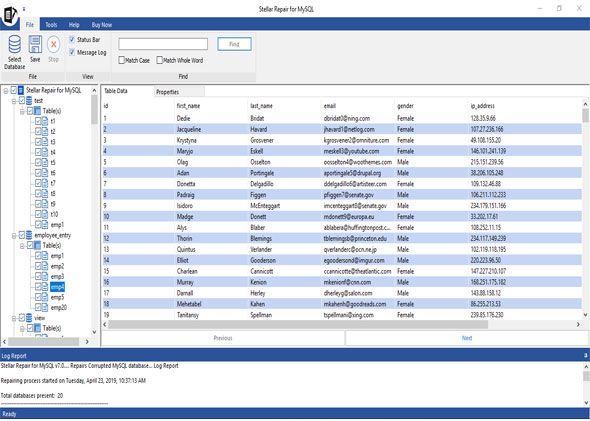Click the Next page button
Viewport: 590px width, 421px height.
pos(467,338)
